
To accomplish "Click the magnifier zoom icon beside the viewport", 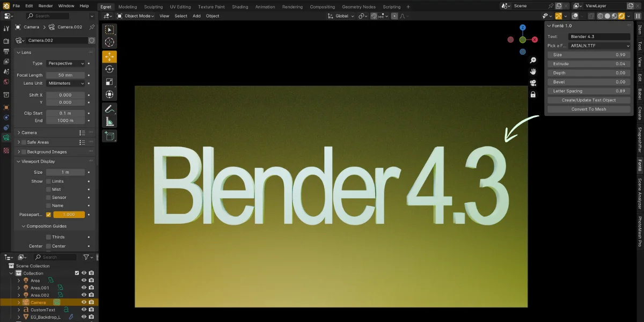I will pos(533,60).
